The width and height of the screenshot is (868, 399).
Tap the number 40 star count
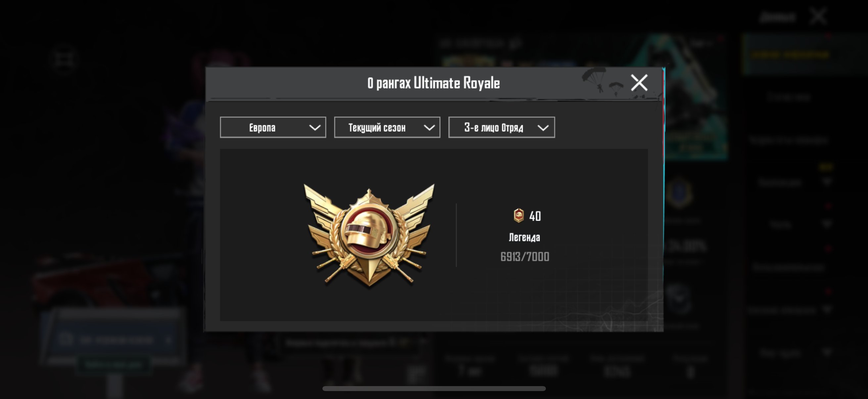(535, 216)
